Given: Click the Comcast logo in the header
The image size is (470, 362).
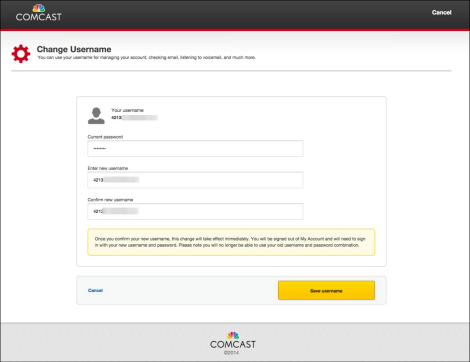Looking at the screenshot, I should click(x=39, y=13).
